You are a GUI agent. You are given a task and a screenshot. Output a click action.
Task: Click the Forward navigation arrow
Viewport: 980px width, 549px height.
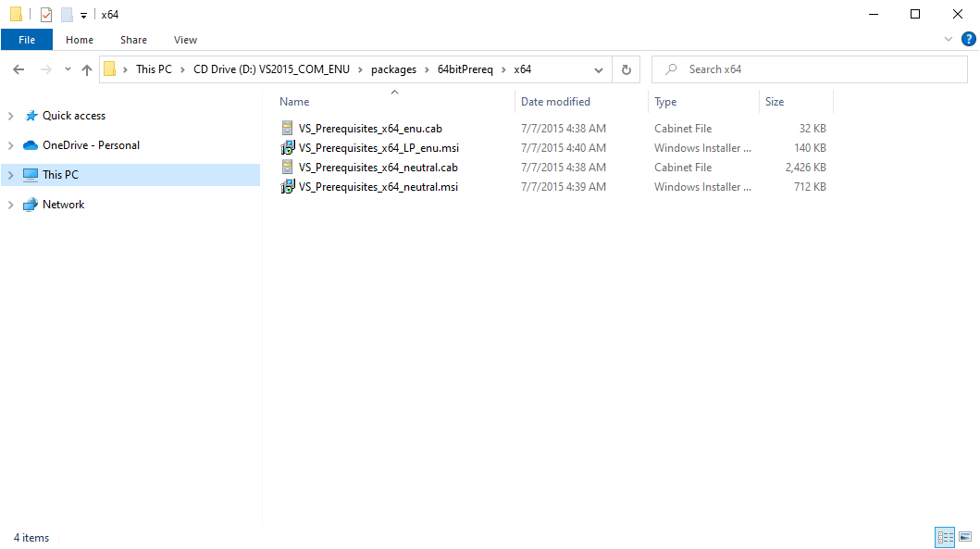[x=45, y=69]
